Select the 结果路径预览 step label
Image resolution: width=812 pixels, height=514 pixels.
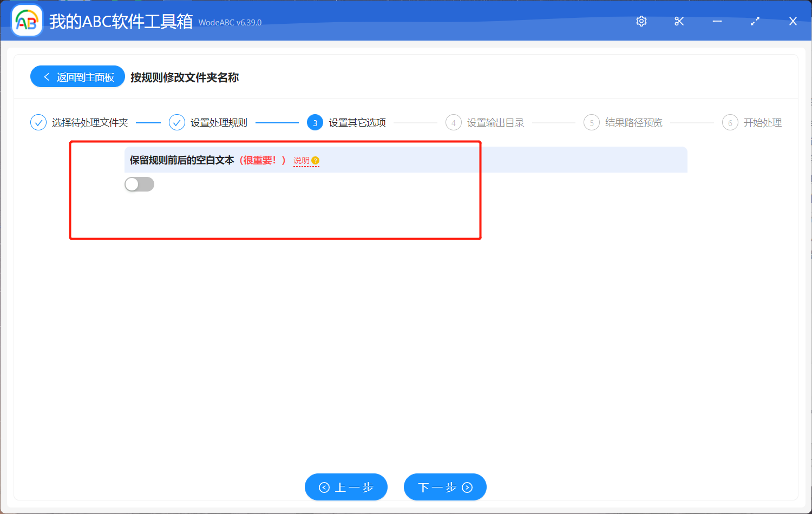[634, 122]
